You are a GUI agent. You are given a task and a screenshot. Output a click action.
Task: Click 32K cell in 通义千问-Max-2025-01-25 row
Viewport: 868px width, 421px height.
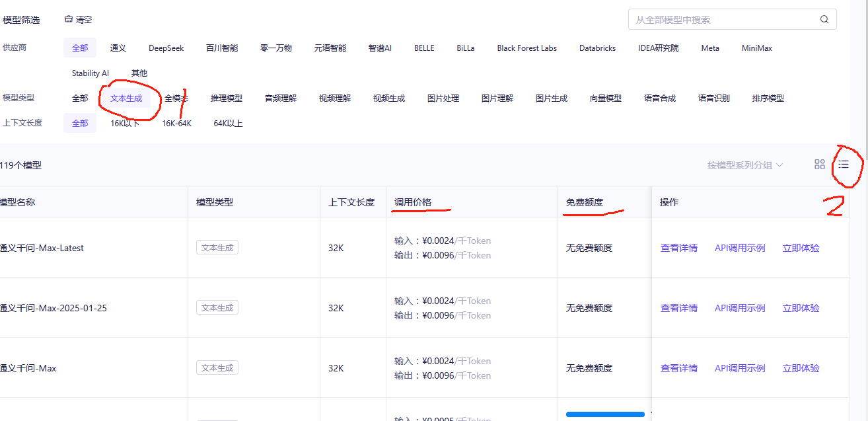point(336,309)
